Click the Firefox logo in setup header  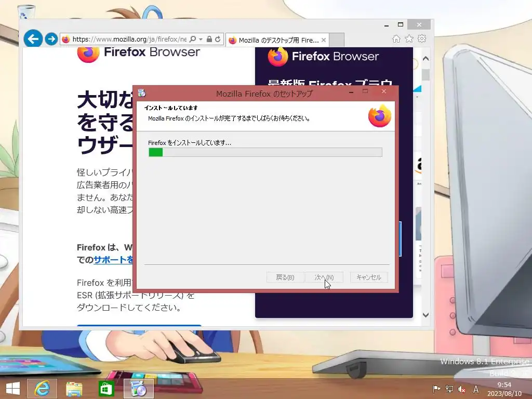[x=380, y=116]
